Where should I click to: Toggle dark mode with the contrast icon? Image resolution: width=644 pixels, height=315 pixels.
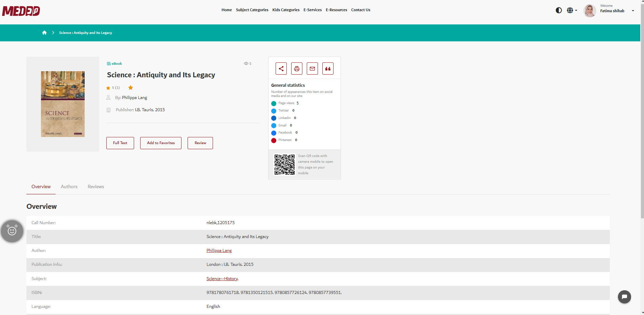[558, 10]
